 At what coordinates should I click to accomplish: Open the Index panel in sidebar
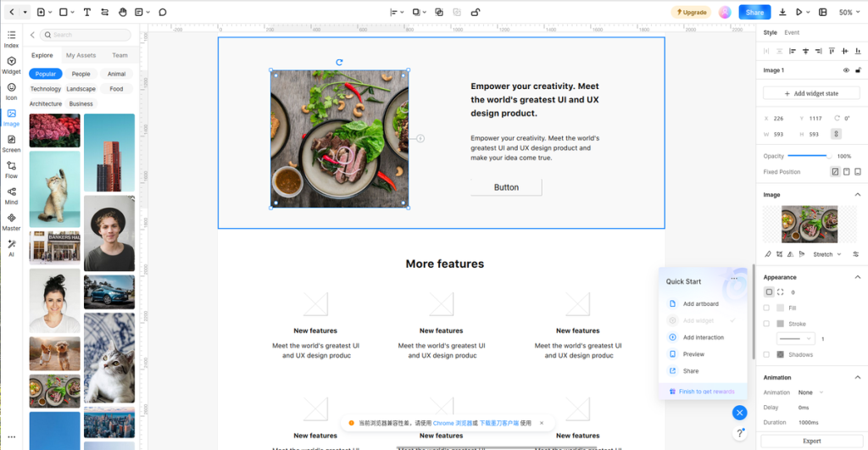pyautogui.click(x=11, y=39)
